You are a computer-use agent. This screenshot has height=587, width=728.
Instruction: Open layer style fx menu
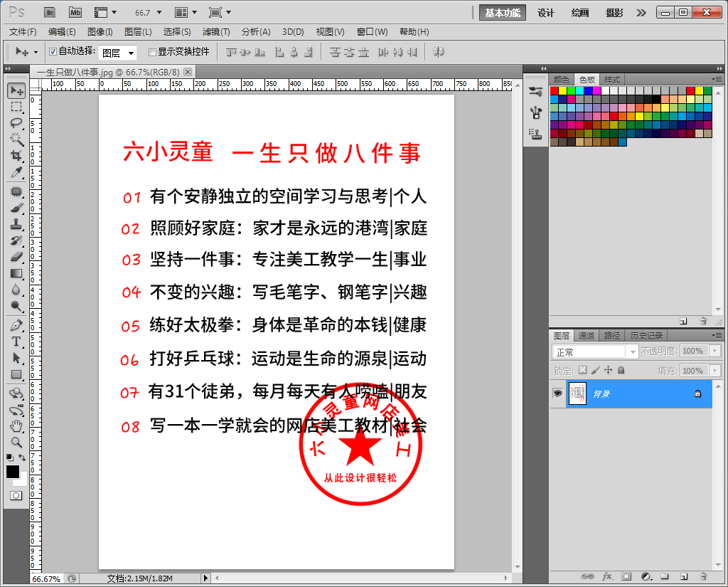607,576
